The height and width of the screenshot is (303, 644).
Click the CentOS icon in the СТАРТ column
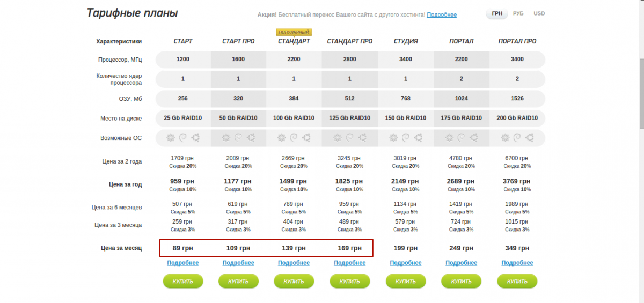pos(171,138)
